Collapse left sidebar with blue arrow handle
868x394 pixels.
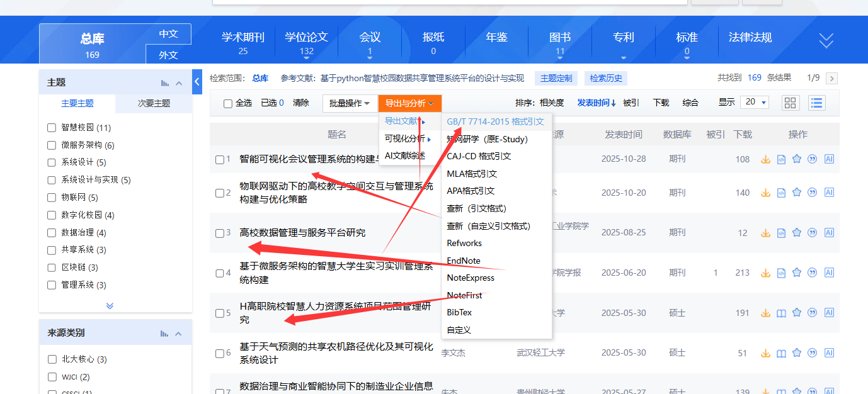197,81
